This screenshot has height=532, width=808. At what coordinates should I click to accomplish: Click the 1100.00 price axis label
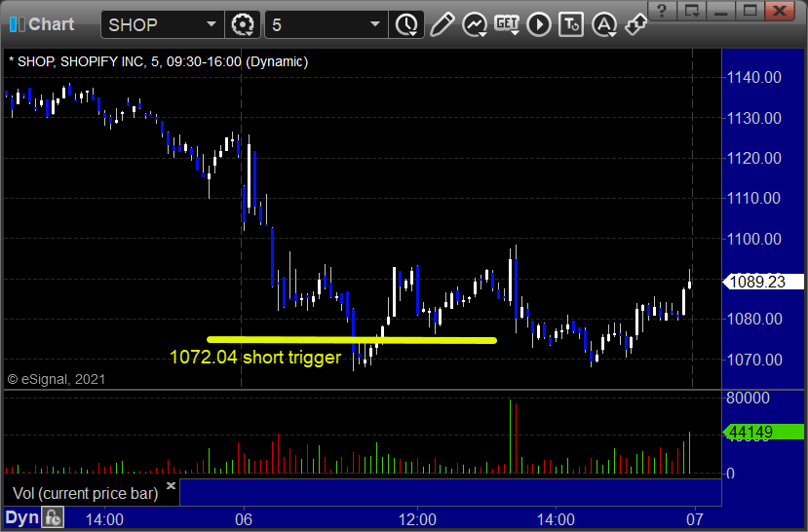coord(753,239)
